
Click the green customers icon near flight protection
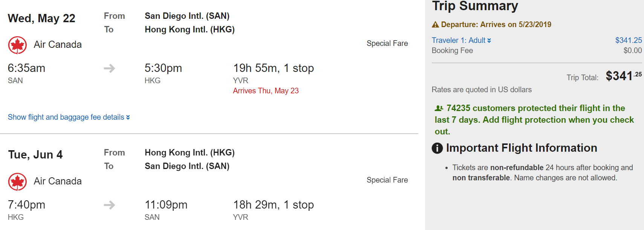coord(439,108)
